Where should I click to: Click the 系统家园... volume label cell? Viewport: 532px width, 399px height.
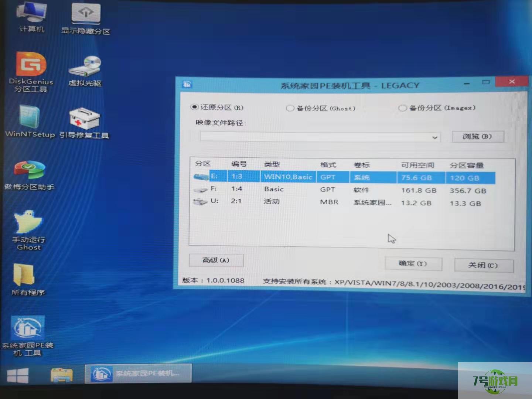coord(372,202)
